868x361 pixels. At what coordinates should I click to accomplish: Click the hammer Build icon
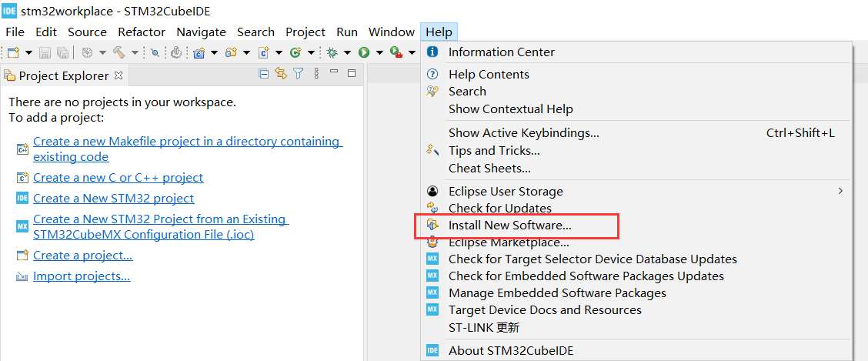(x=119, y=52)
